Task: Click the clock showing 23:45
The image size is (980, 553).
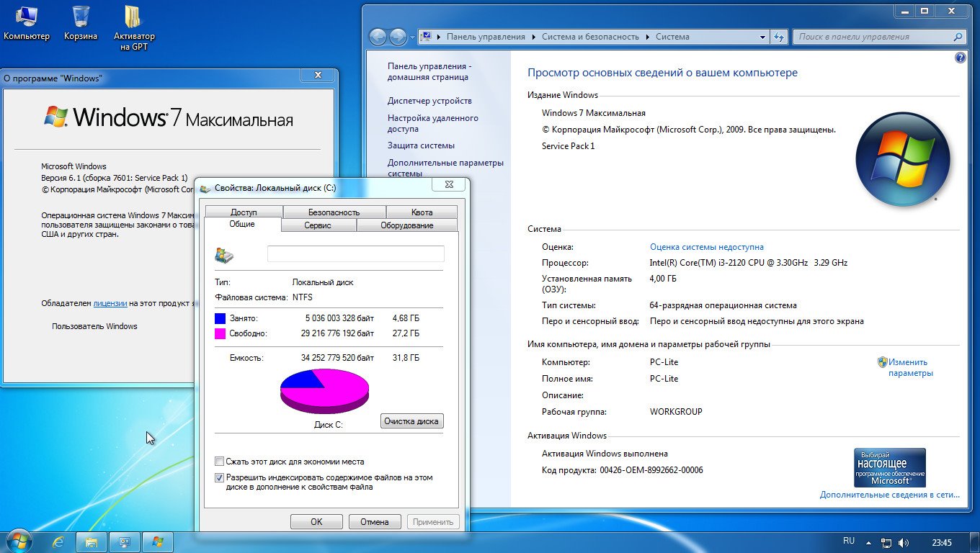Action: [x=942, y=543]
